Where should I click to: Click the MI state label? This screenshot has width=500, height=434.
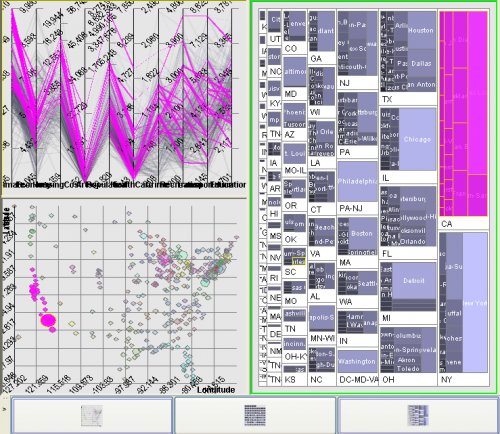[386, 318]
